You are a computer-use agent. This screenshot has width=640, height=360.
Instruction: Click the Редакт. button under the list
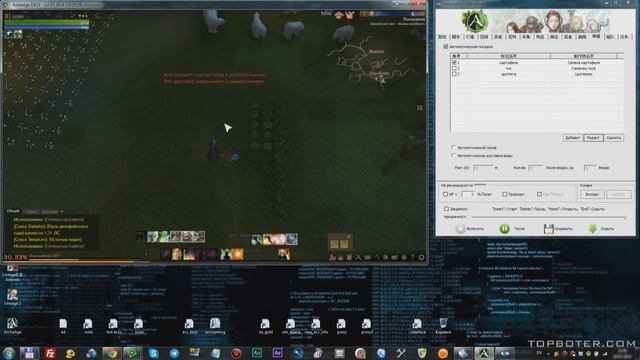pos(593,138)
